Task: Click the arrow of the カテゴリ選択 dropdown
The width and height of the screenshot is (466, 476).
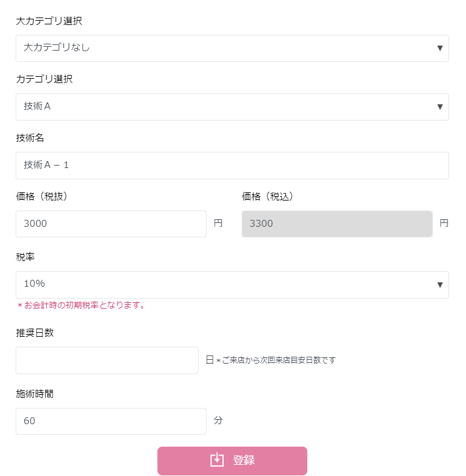Action: pyautogui.click(x=440, y=107)
